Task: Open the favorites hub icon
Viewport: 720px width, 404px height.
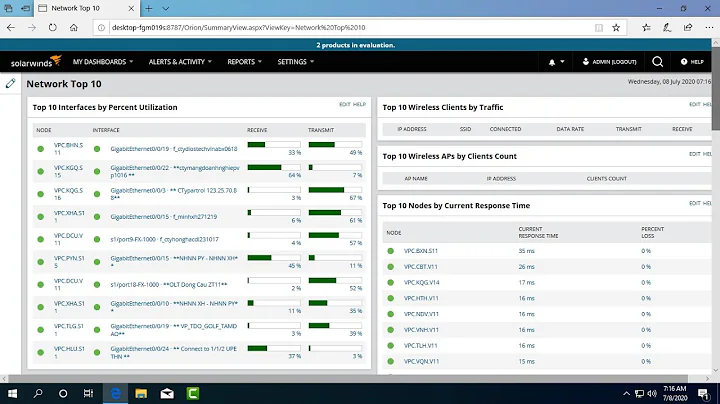Action: [646, 28]
